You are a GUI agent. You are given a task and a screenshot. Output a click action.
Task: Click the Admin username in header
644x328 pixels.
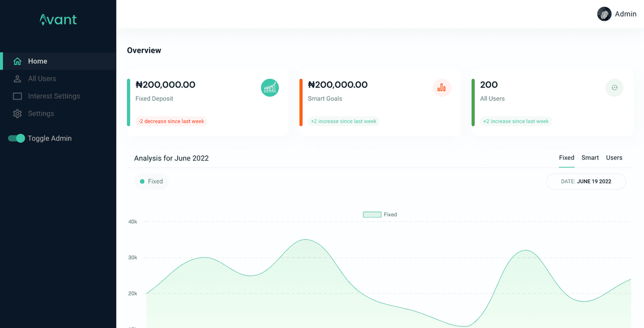pos(625,14)
